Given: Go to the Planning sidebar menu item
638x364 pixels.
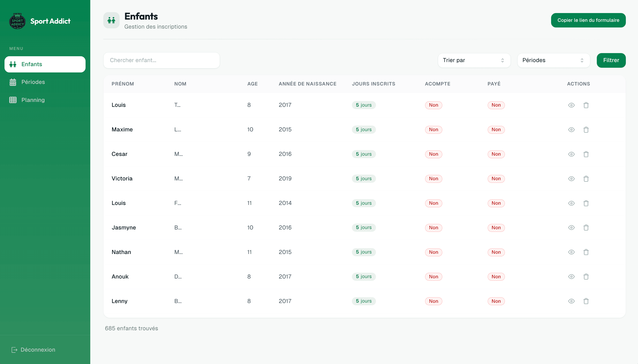Looking at the screenshot, I should point(33,100).
